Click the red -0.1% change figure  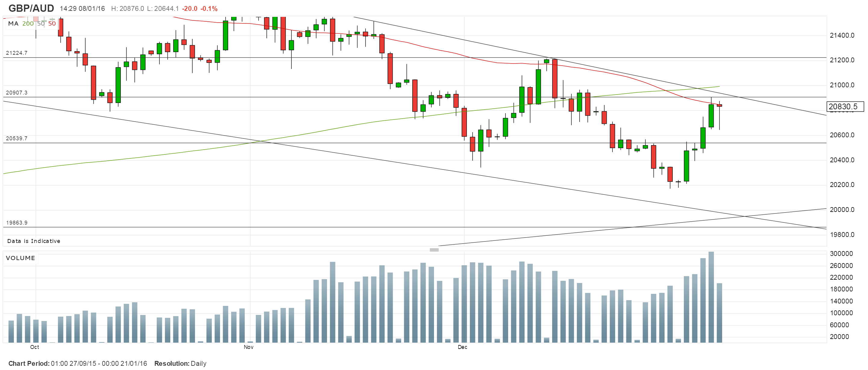pos(209,8)
